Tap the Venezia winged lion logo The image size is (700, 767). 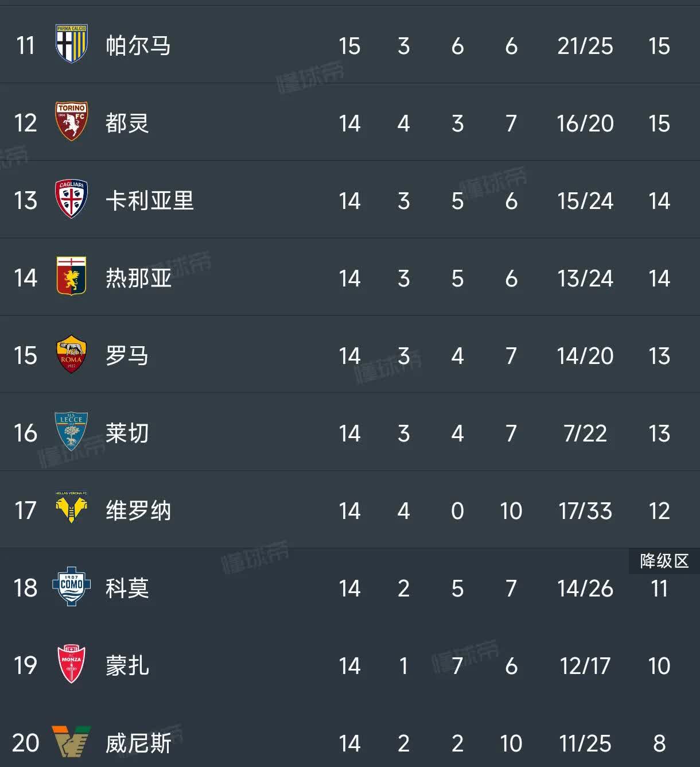[71, 742]
